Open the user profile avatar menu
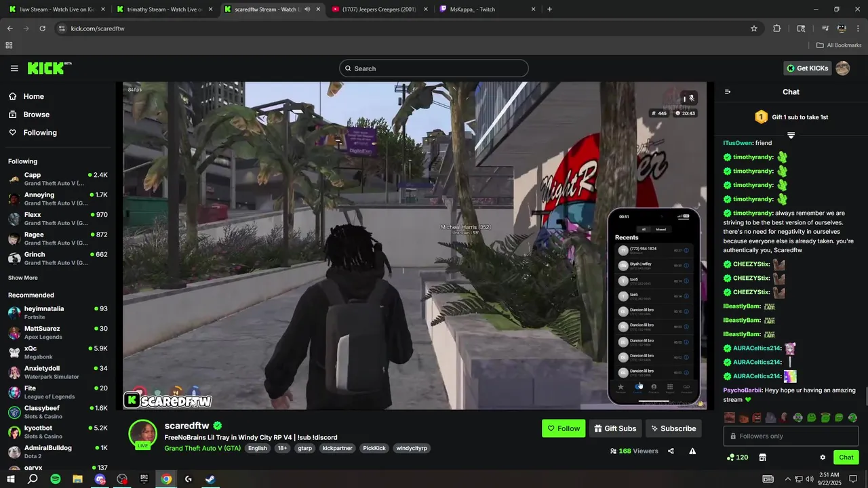This screenshot has width=868, height=488. [x=842, y=68]
